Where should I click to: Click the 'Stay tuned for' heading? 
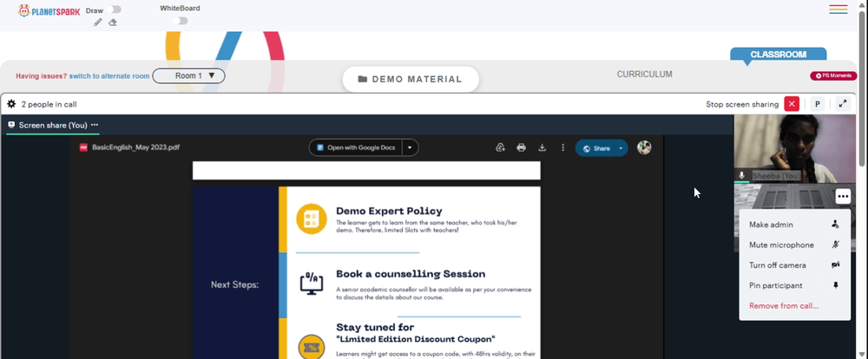375,327
